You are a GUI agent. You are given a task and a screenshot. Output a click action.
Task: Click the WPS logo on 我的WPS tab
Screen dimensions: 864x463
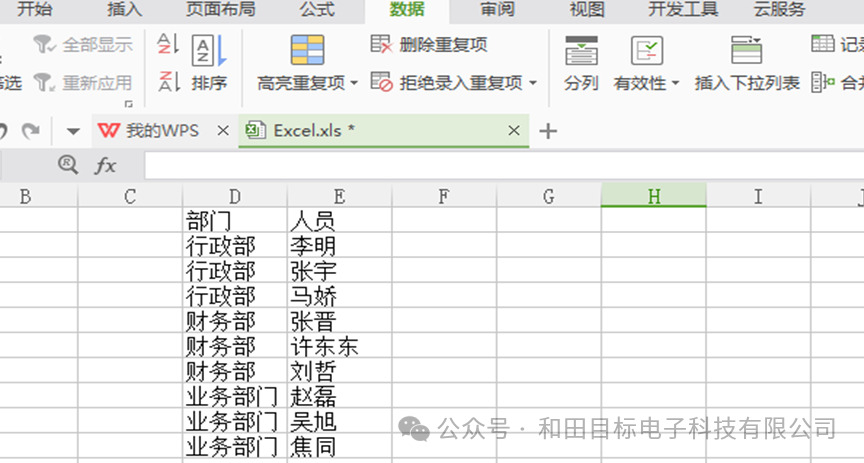(x=109, y=131)
